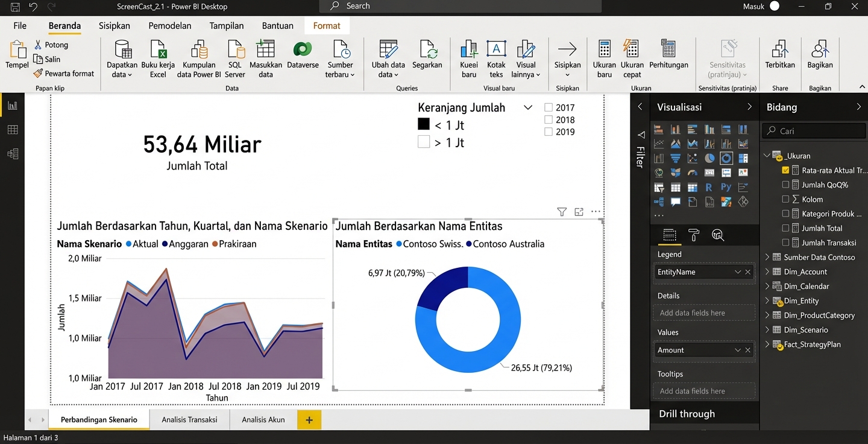Add a new page with plus button

point(309,420)
